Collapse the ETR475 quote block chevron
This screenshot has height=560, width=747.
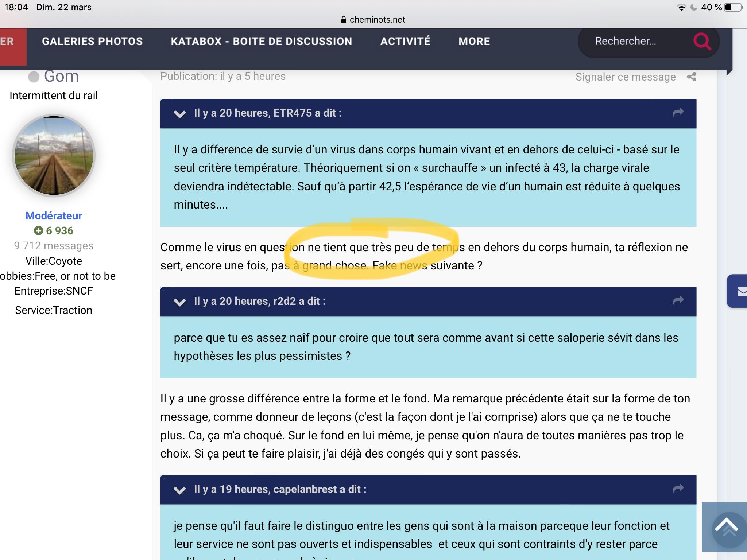coord(179,114)
